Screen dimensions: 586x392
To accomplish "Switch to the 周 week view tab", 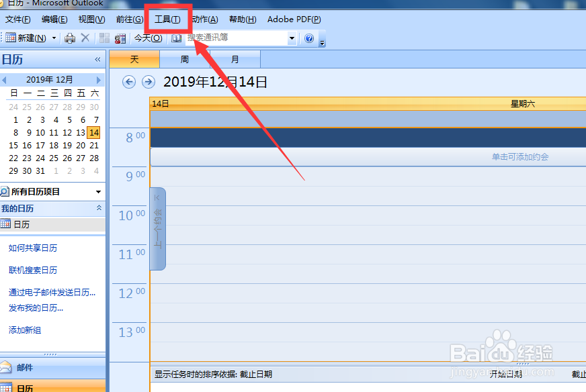I will (185, 59).
